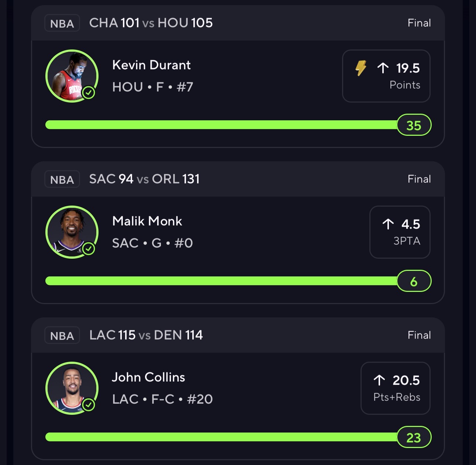This screenshot has width=476, height=465.
Task: Click the 6 result on Monk's progress bar
Action: (x=414, y=281)
